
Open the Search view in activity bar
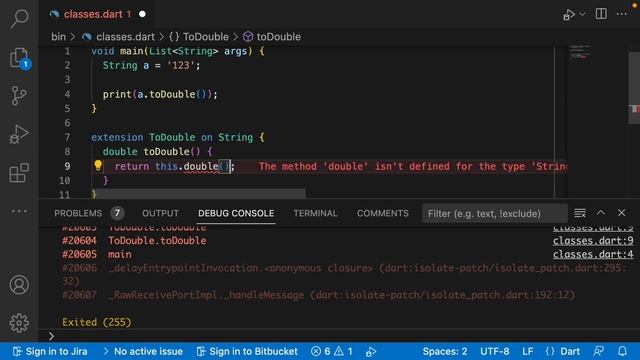click(19, 18)
